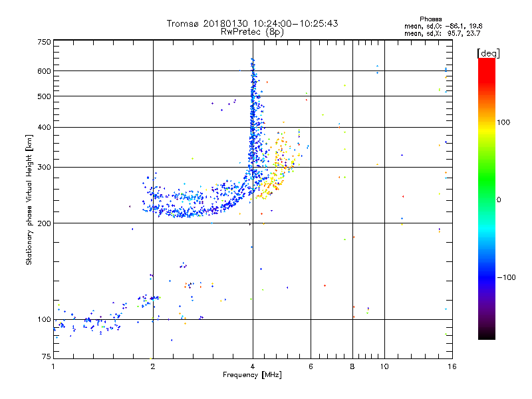Click the "Frequency [MHz]" axis title
Image resolution: width=532 pixels, height=399 pixels.
click(x=252, y=375)
